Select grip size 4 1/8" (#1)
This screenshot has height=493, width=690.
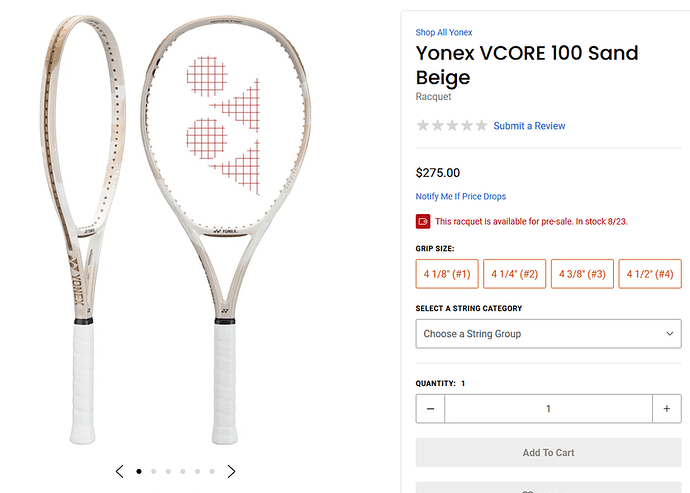(447, 274)
